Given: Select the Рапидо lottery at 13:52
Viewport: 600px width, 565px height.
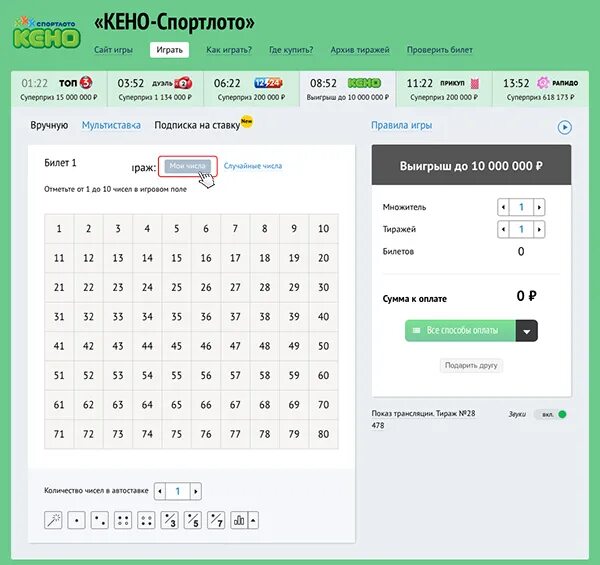Looking at the screenshot, I should [540, 89].
